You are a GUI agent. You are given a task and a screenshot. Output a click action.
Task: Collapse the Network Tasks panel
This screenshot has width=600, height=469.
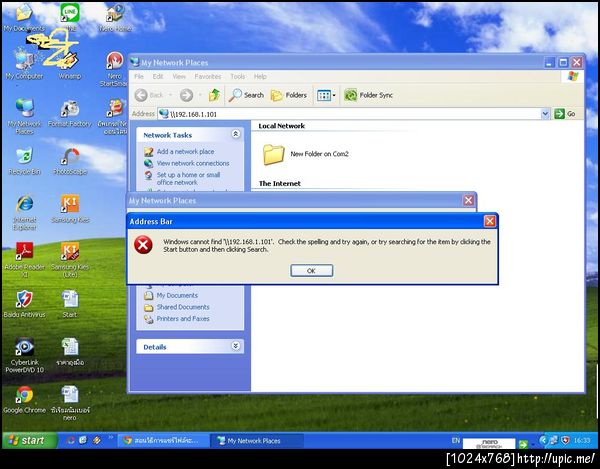(236, 134)
